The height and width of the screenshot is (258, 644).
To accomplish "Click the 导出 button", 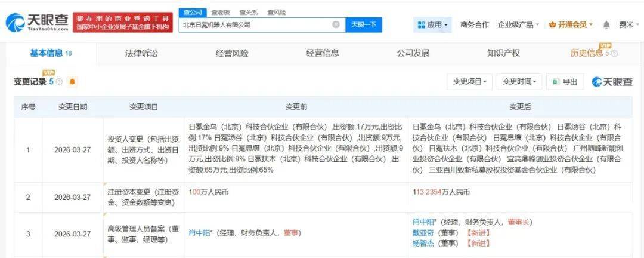I will tap(565, 82).
